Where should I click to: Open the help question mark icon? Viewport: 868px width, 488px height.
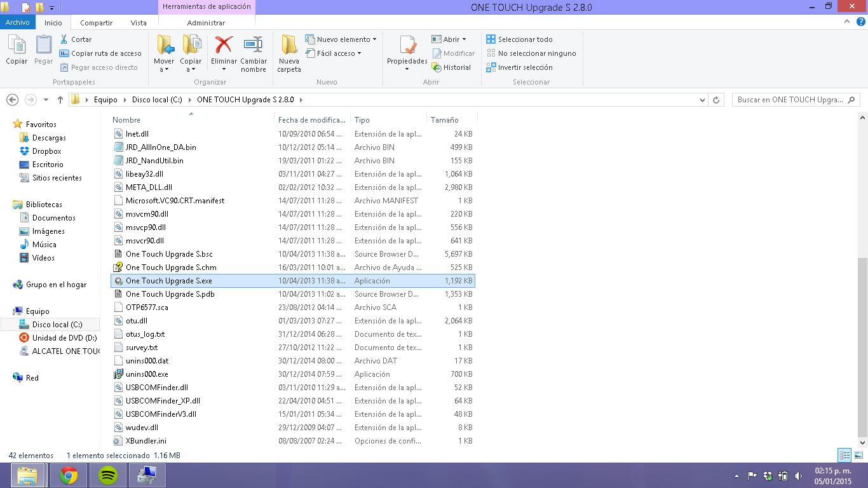860,22
